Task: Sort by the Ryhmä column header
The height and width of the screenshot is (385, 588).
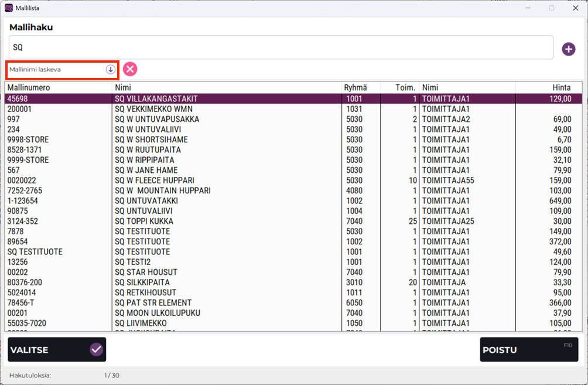Action: pos(361,87)
